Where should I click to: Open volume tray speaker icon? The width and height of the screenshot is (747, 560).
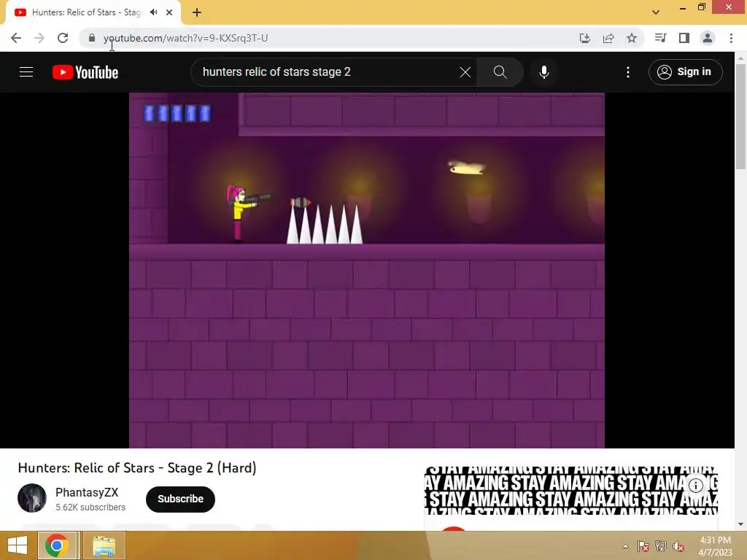coord(678,546)
